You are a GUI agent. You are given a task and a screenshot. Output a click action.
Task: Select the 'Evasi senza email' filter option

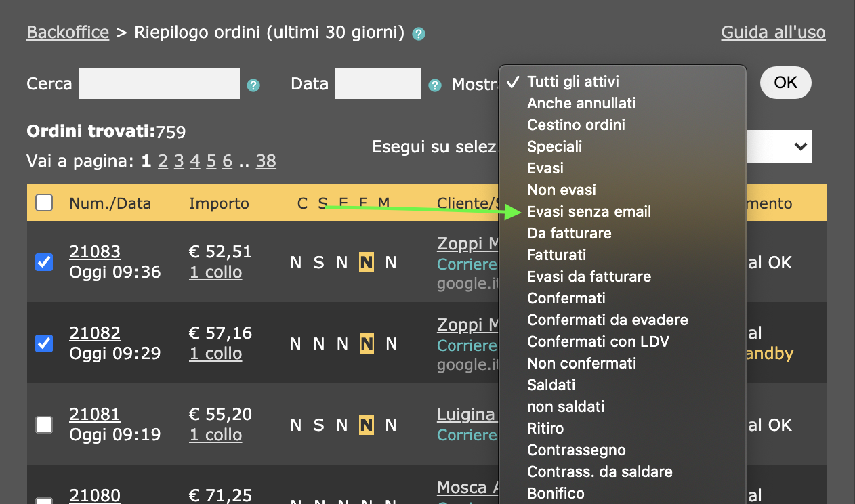[588, 211]
